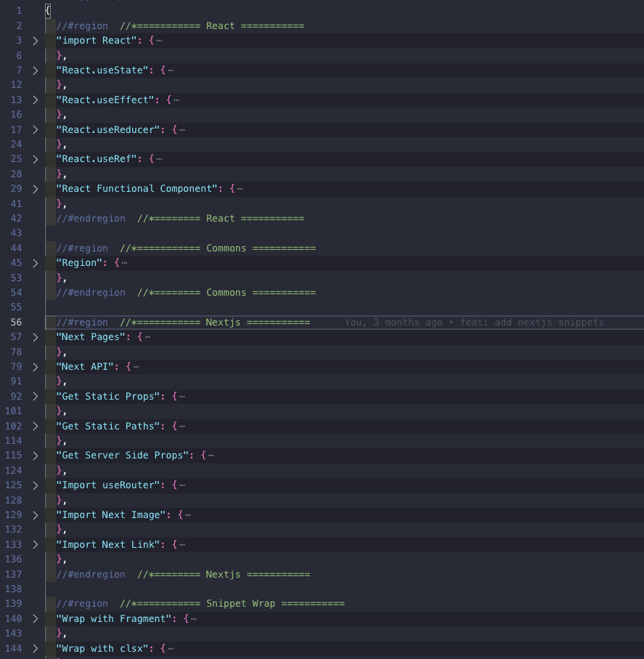The height and width of the screenshot is (659, 644).
Task: Expand "Get Static Props" fold chevron
Action: pyautogui.click(x=36, y=396)
